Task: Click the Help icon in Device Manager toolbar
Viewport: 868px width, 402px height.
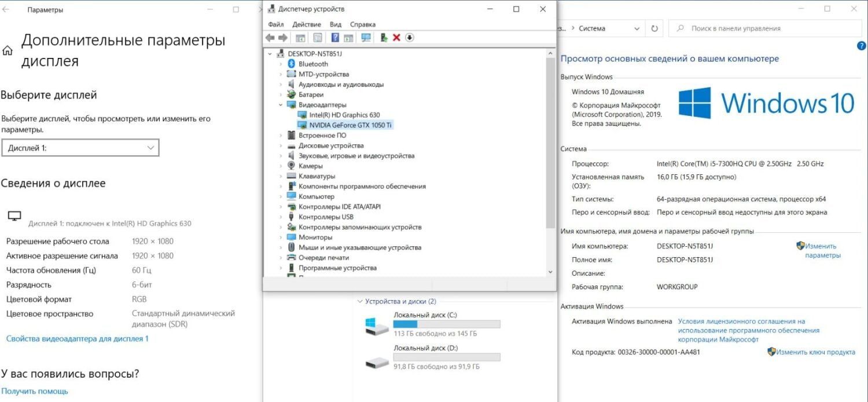Action: (x=335, y=38)
